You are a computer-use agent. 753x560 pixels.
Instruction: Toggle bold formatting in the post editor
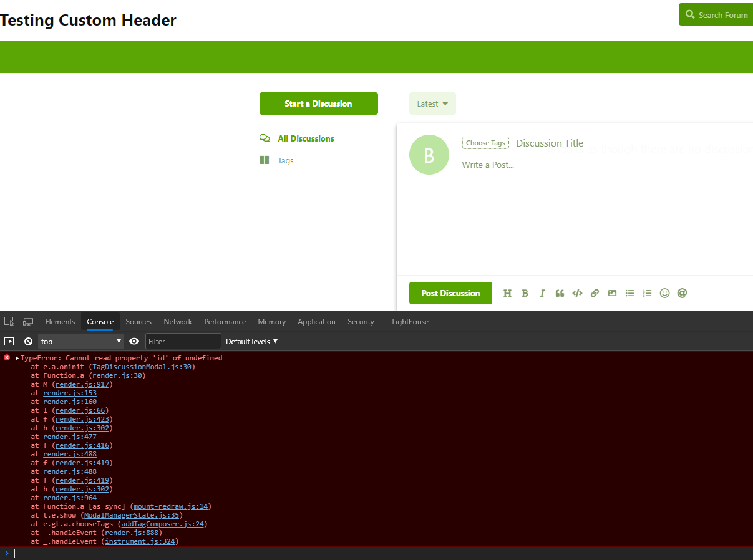(x=525, y=292)
